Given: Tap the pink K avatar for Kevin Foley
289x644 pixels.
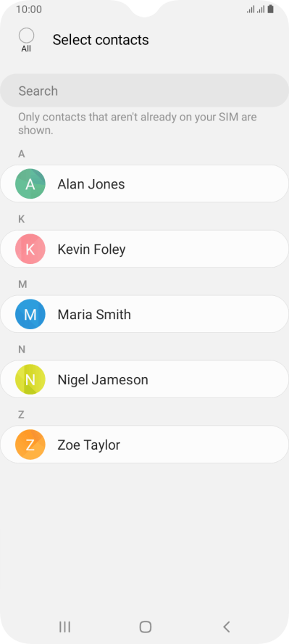Looking at the screenshot, I should point(30,249).
